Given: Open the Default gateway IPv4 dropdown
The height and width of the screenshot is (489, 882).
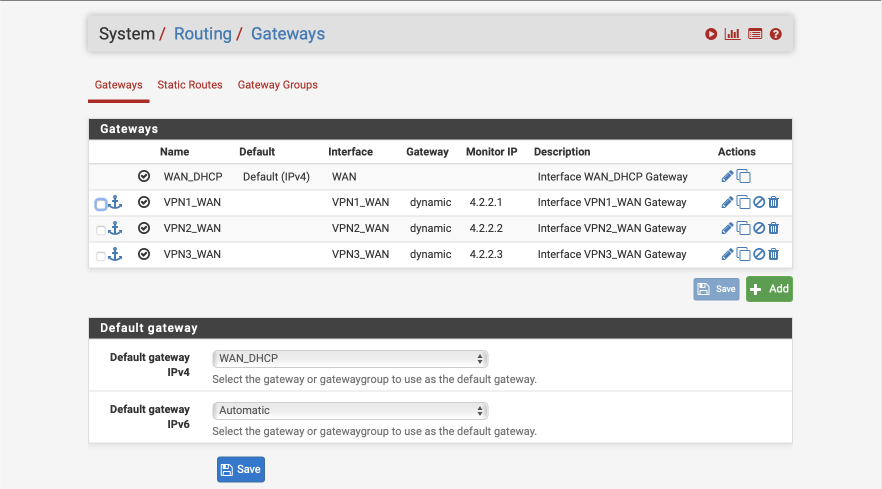Looking at the screenshot, I should click(x=350, y=358).
